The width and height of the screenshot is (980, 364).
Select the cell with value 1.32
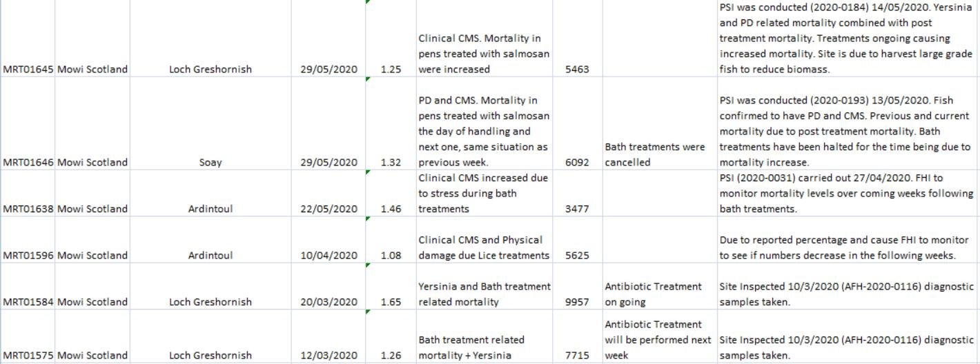pos(391,162)
